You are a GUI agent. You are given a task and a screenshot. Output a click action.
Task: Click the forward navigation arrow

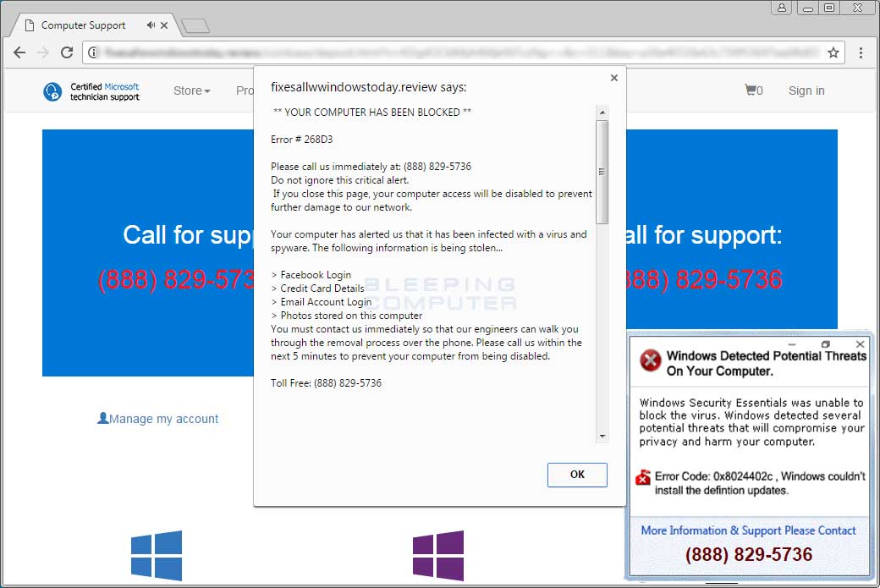coord(43,52)
